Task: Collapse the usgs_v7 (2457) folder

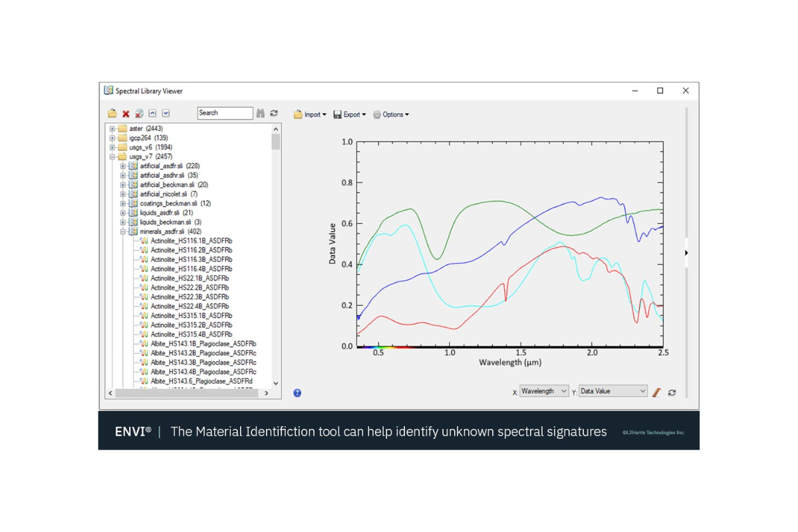Action: click(x=113, y=156)
